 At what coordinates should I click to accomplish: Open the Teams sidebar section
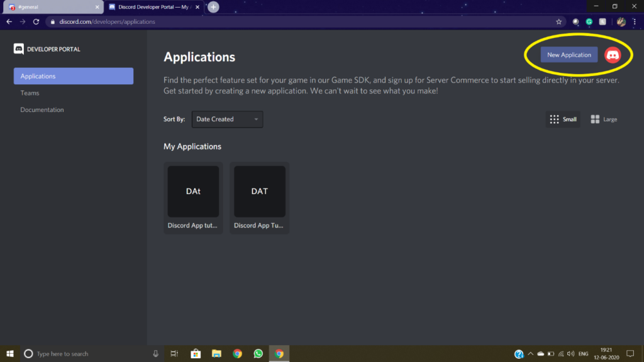point(30,93)
